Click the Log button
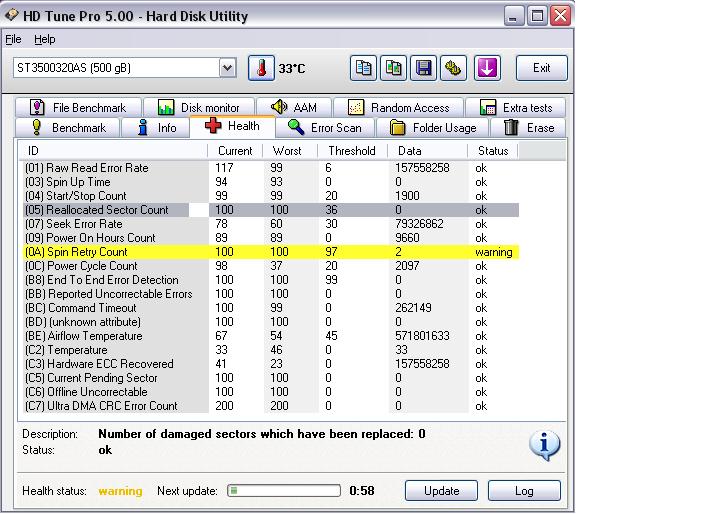The image size is (720, 514). pyautogui.click(x=524, y=491)
